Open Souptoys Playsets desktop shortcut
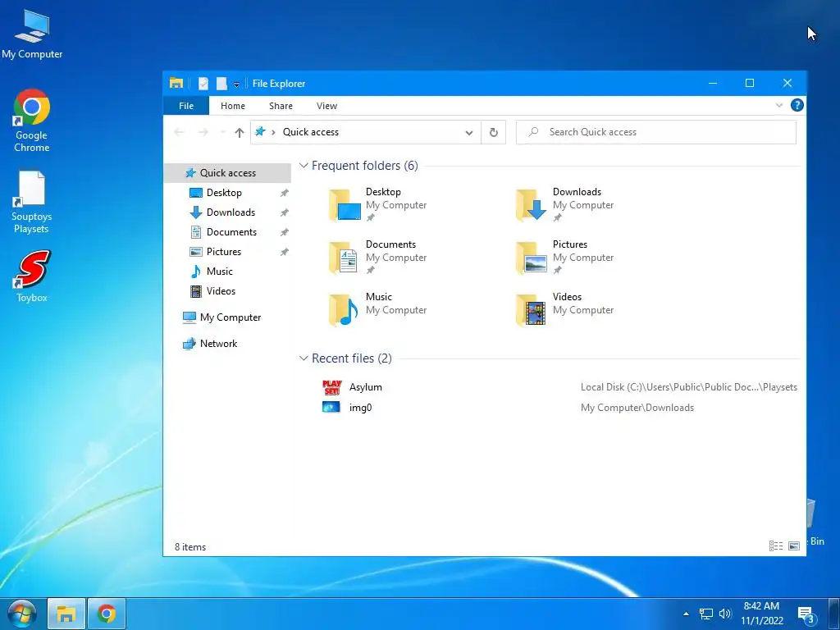 (x=32, y=202)
